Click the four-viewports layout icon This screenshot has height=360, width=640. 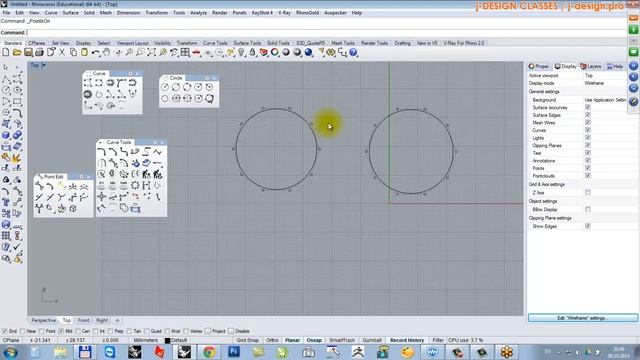click(185, 52)
